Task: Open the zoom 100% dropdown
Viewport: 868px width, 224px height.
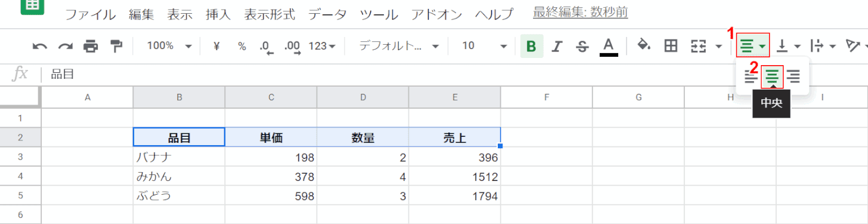Action: (169, 46)
